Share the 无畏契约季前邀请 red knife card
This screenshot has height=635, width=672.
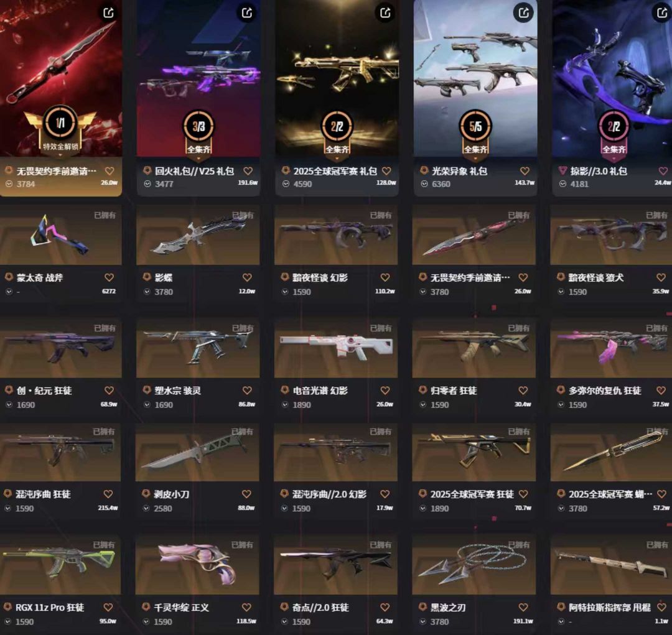pos(108,12)
